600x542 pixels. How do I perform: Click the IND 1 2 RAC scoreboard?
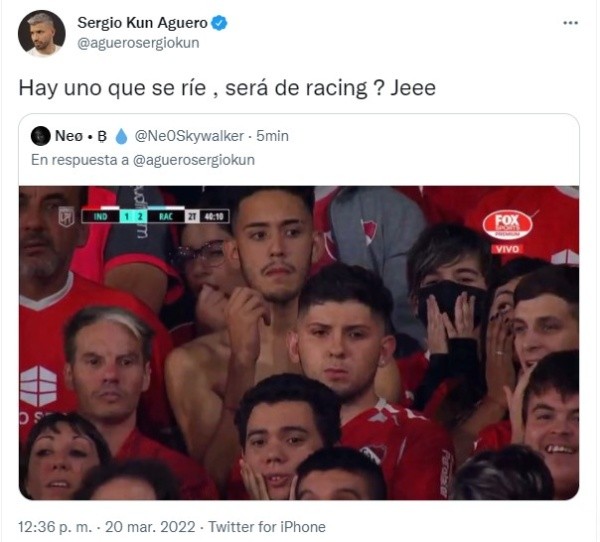tap(156, 217)
